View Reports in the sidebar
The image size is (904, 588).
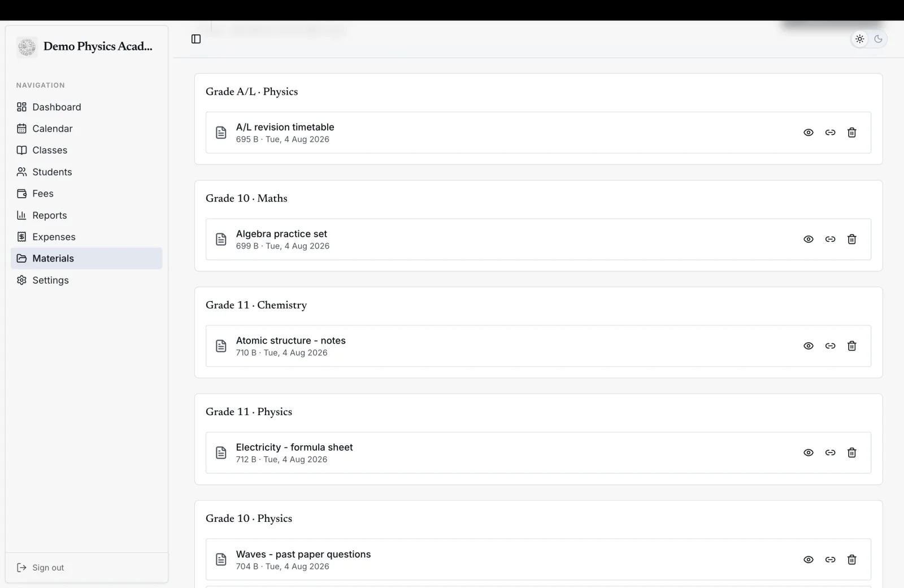86,215
